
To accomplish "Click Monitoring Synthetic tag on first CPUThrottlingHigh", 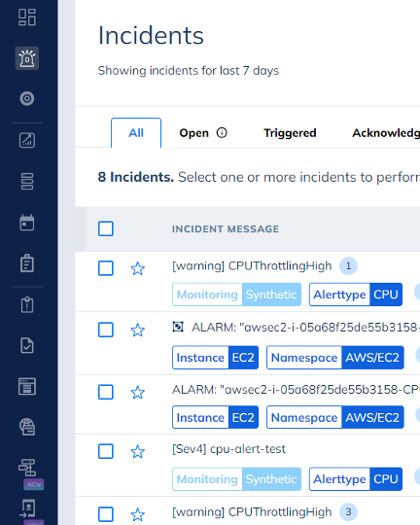I will [236, 295].
